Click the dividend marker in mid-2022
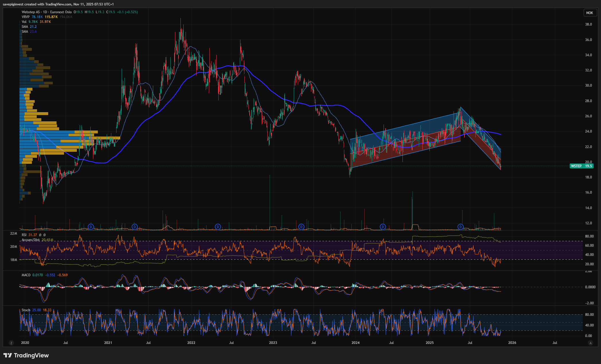 218,227
